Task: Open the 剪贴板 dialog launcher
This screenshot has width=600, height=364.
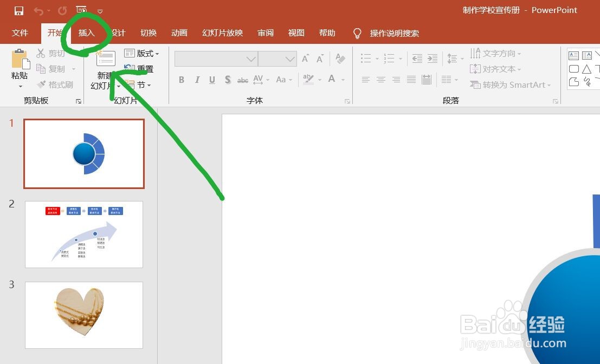Action: pyautogui.click(x=79, y=101)
